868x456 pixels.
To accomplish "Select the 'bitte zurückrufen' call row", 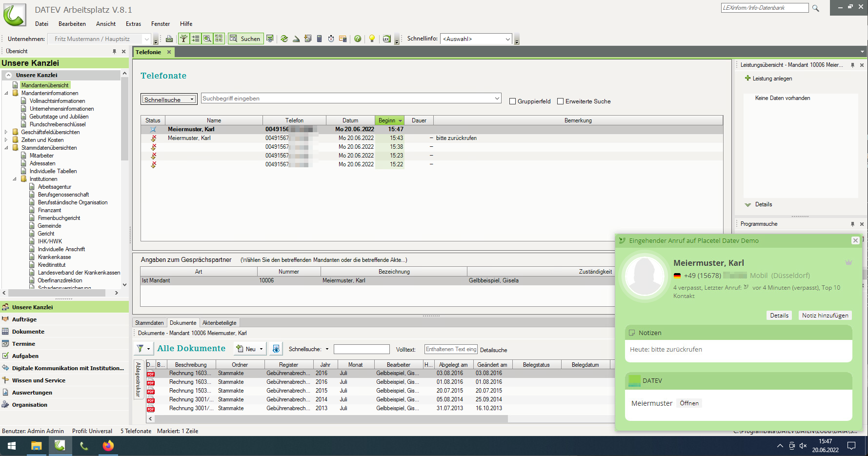I will [x=432, y=138].
